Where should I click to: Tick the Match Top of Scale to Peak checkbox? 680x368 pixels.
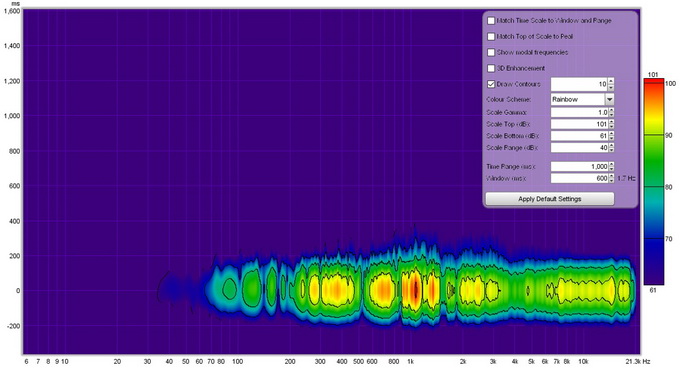(491, 36)
